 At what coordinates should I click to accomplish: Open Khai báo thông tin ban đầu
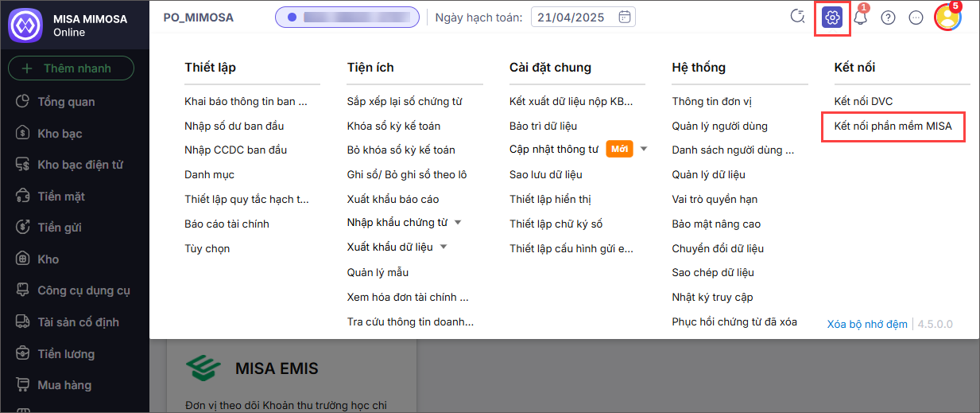pos(246,101)
